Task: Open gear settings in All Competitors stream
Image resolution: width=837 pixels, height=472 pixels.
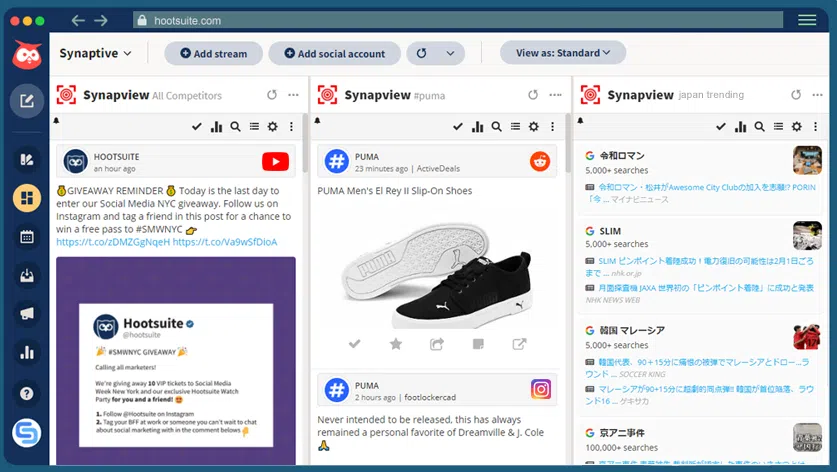Action: point(273,127)
